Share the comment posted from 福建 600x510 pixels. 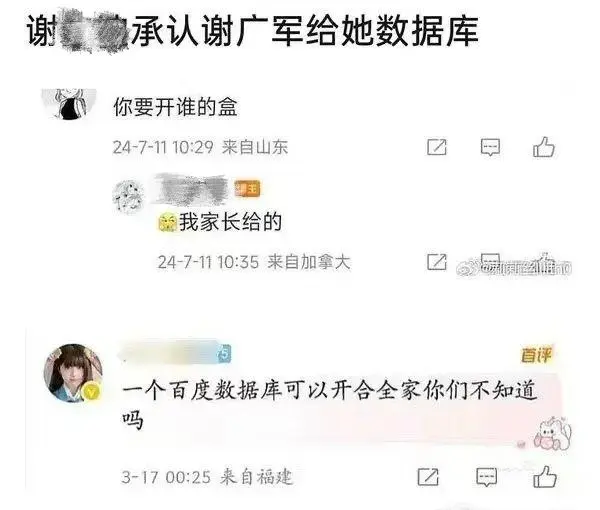[x=428, y=477]
